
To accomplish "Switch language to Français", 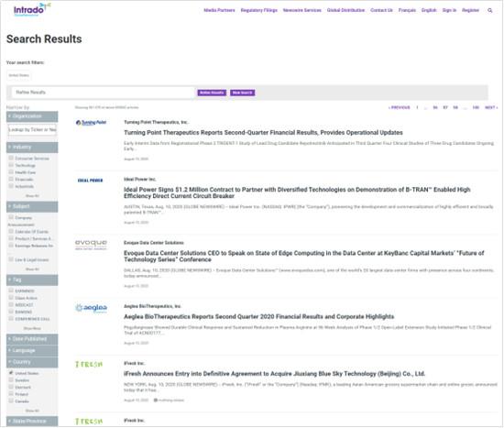I will click(x=407, y=10).
